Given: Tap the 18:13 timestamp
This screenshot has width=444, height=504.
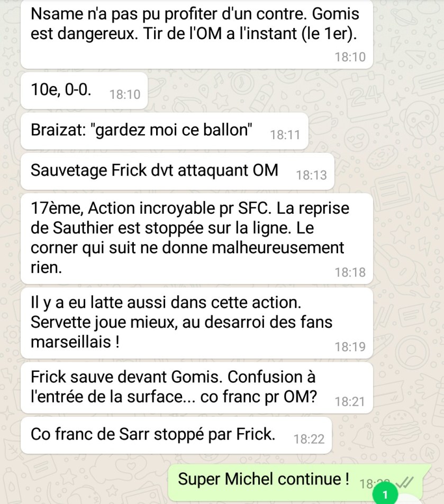Looking at the screenshot, I should point(311,175).
